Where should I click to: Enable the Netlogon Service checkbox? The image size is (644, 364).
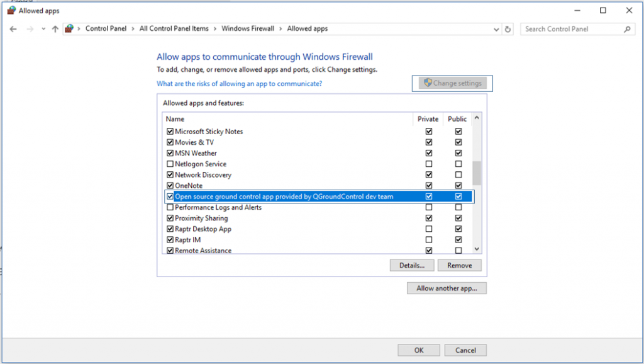(170, 164)
